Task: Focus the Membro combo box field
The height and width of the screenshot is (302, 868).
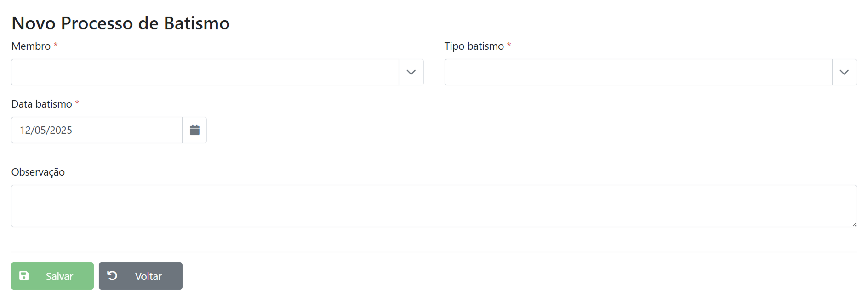Action: pos(205,72)
